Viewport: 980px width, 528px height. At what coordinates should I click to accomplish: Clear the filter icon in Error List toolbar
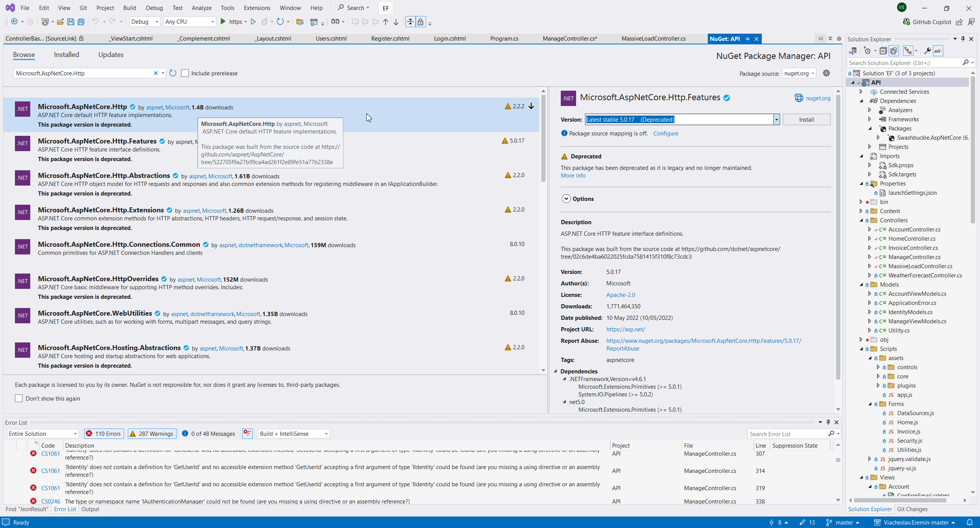(247, 433)
